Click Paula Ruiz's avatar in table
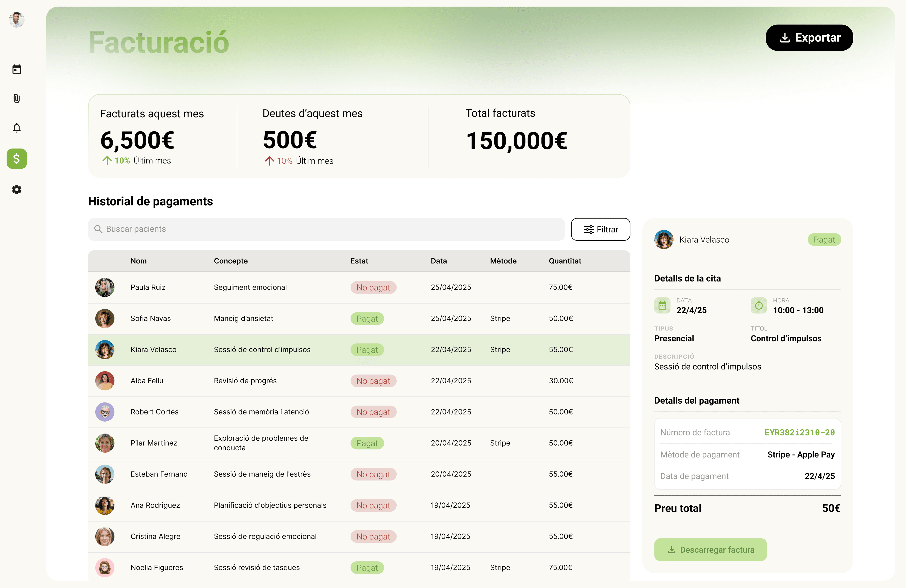The height and width of the screenshot is (588, 906). tap(105, 287)
